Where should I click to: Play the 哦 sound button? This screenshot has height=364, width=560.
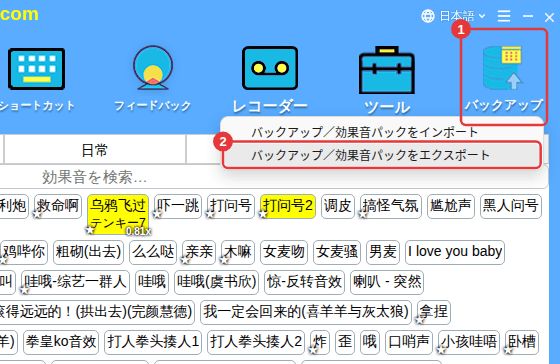coord(370,342)
